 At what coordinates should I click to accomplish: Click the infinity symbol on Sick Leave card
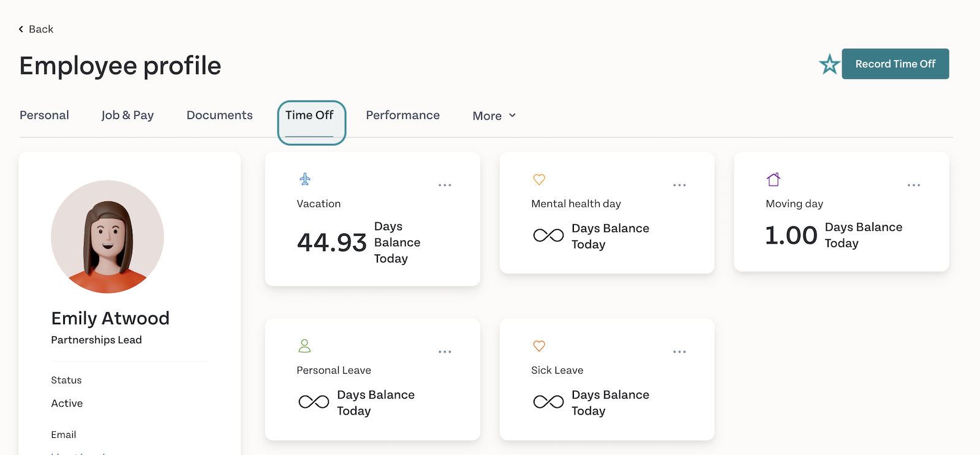pos(548,402)
